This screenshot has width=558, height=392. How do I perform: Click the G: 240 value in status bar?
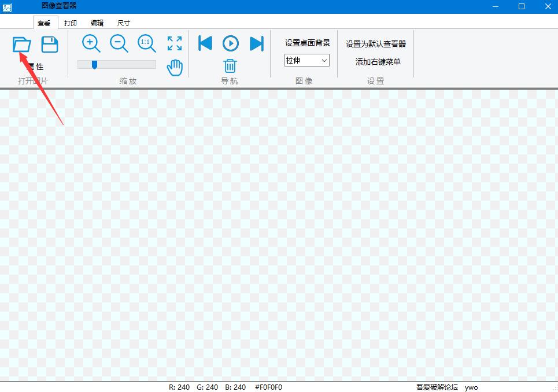[208, 387]
